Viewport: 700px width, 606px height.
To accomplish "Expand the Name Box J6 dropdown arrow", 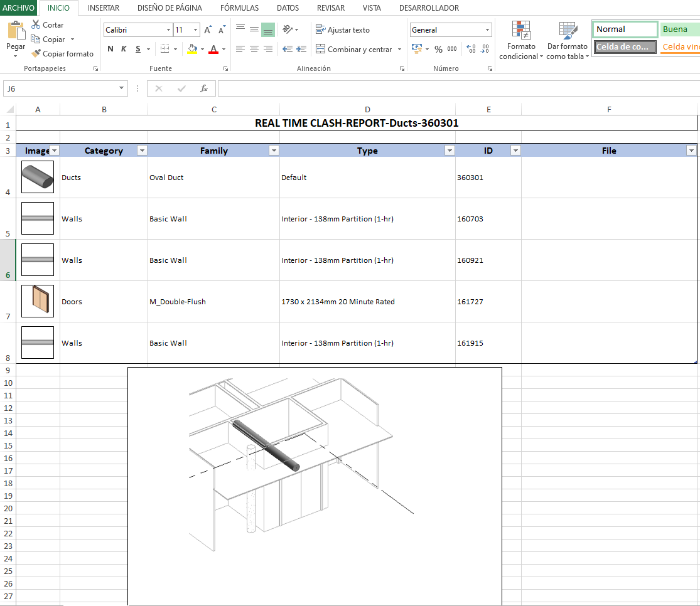I will click(x=121, y=88).
